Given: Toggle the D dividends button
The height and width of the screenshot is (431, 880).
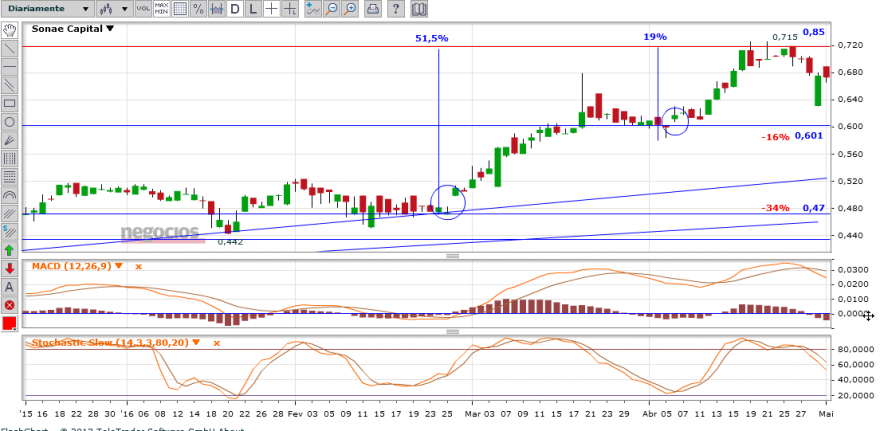Looking at the screenshot, I should click(x=235, y=8).
